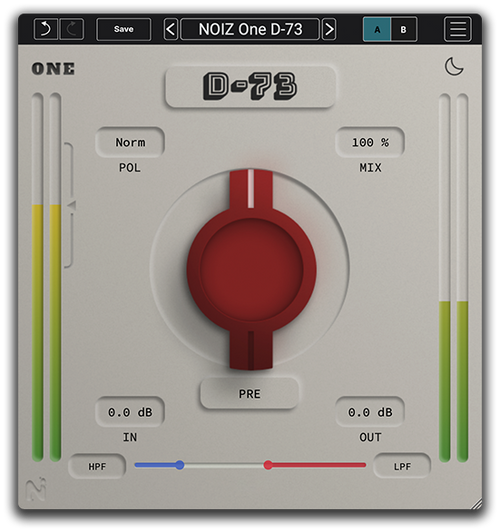
Task: Click the undo arrow icon
Action: coord(46,29)
